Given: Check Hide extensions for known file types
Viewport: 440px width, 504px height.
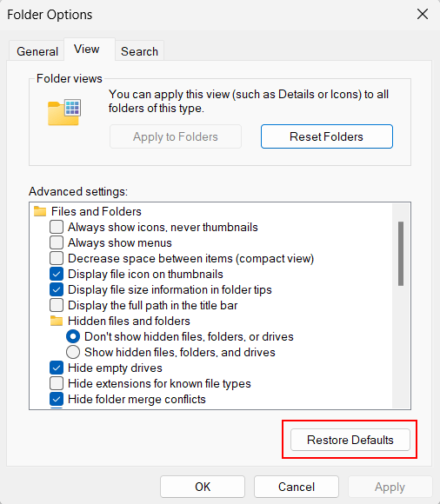Looking at the screenshot, I should (57, 383).
